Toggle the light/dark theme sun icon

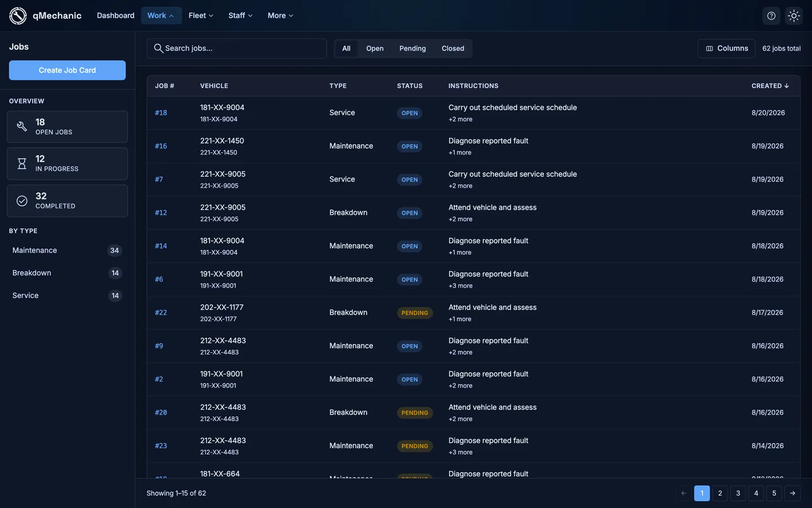(794, 16)
